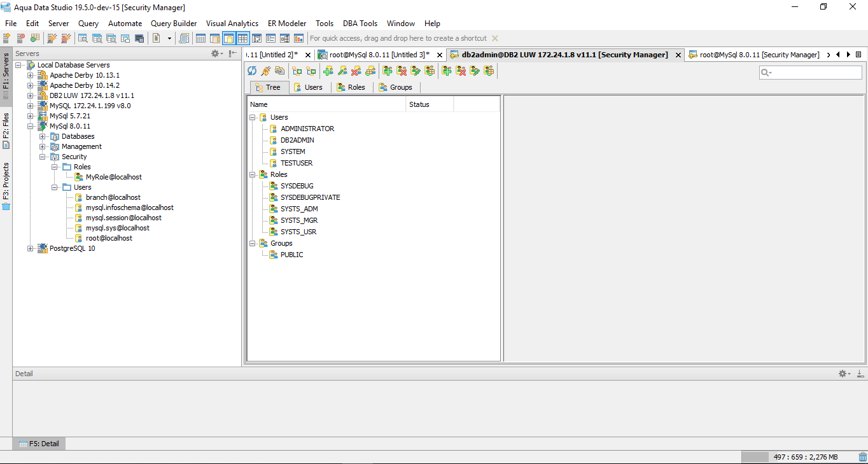Select the Tree tab in Security Manager

point(268,87)
